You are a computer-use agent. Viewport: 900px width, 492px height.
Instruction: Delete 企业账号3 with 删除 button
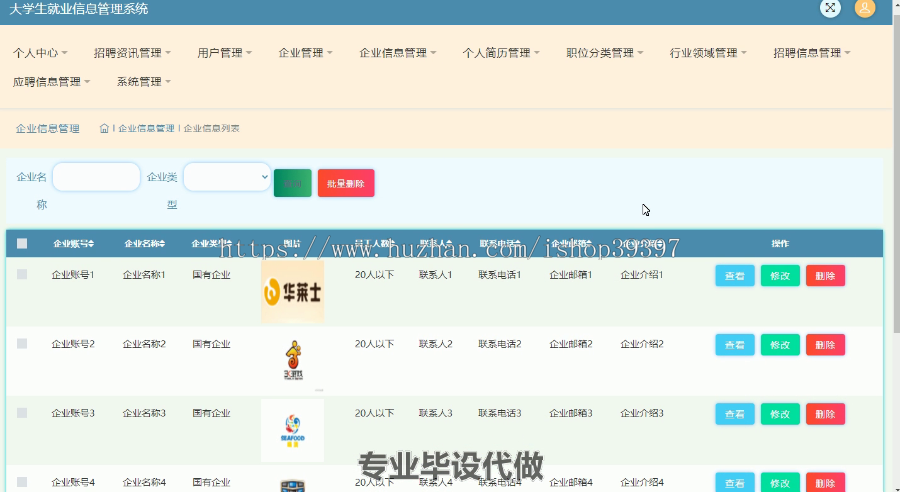pyautogui.click(x=825, y=414)
